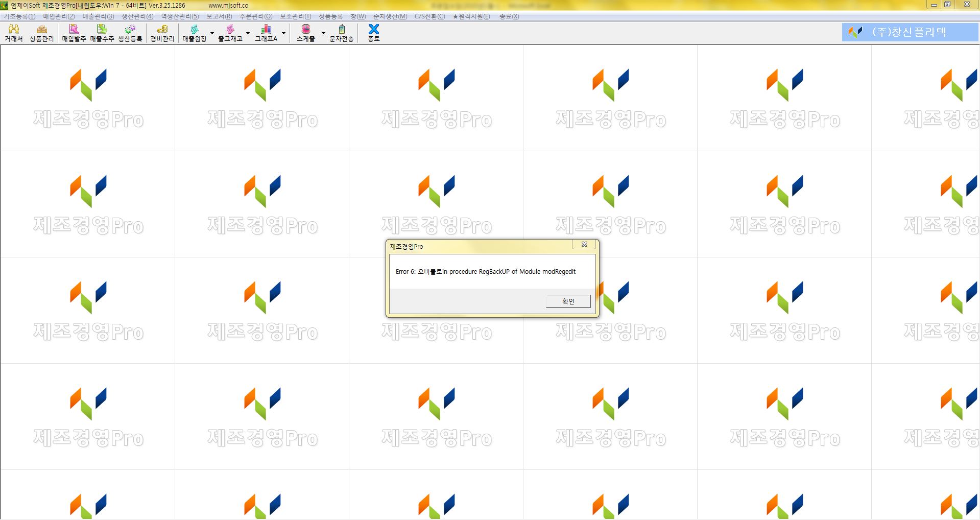Open the 기초등록(1) menu

coord(19,16)
